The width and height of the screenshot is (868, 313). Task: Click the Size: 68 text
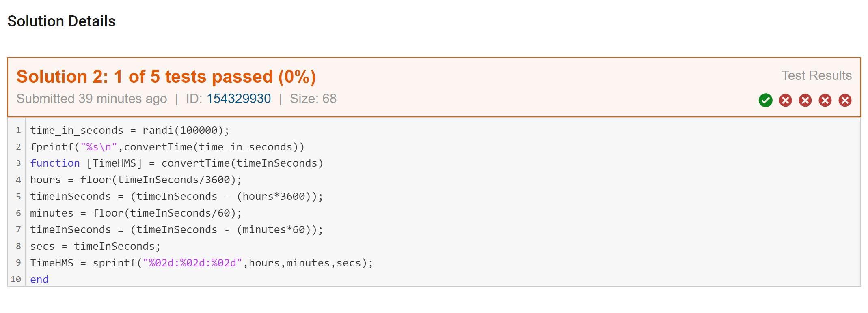tap(313, 99)
